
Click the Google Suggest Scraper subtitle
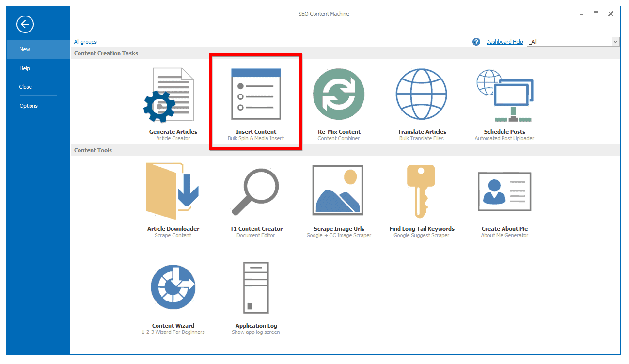point(422,236)
